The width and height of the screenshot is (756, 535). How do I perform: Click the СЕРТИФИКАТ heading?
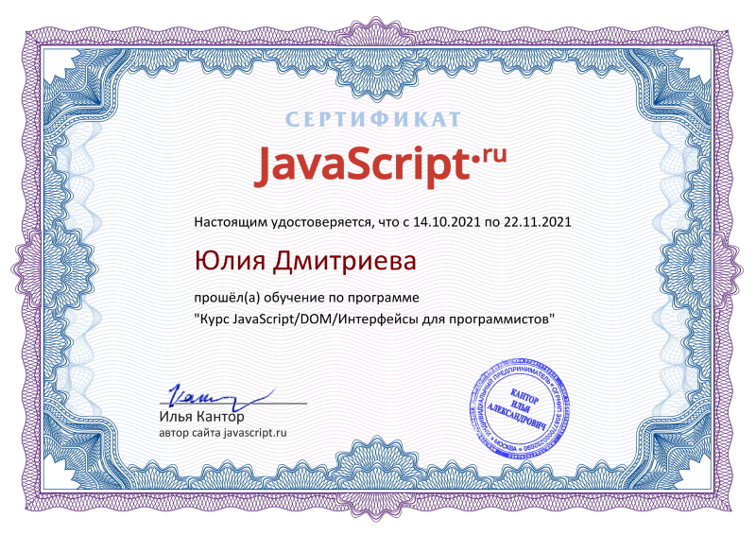pos(372,119)
